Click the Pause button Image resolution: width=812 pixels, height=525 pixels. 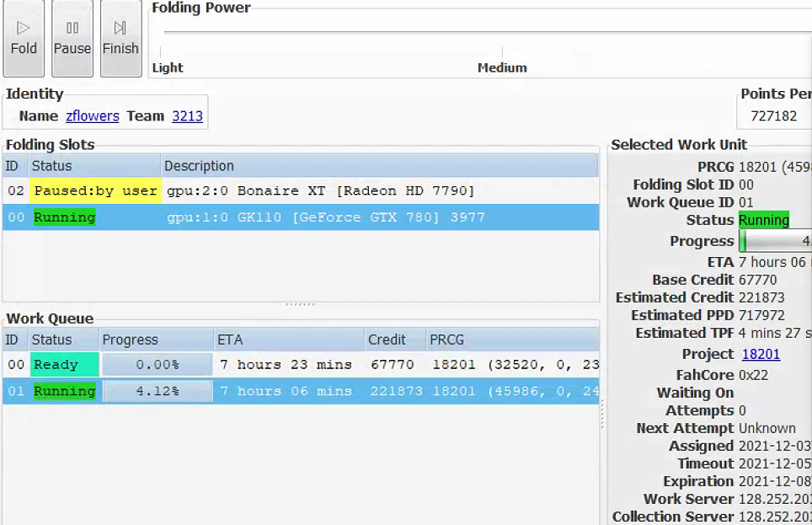(x=72, y=39)
